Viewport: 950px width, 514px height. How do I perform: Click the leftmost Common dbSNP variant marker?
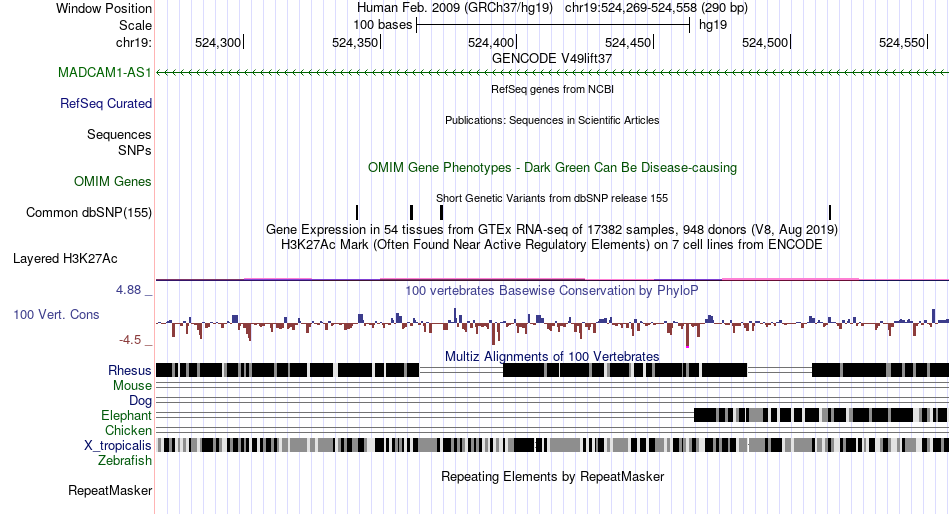(x=357, y=212)
